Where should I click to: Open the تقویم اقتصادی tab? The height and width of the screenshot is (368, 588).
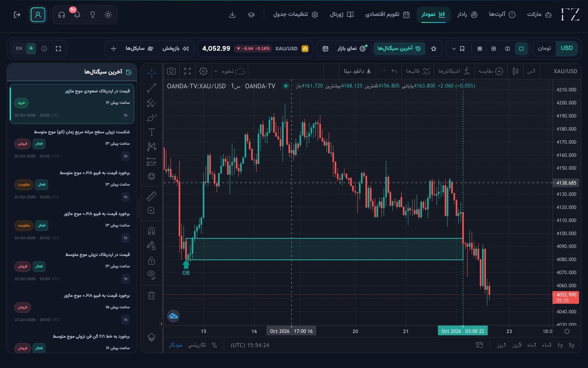coord(387,15)
